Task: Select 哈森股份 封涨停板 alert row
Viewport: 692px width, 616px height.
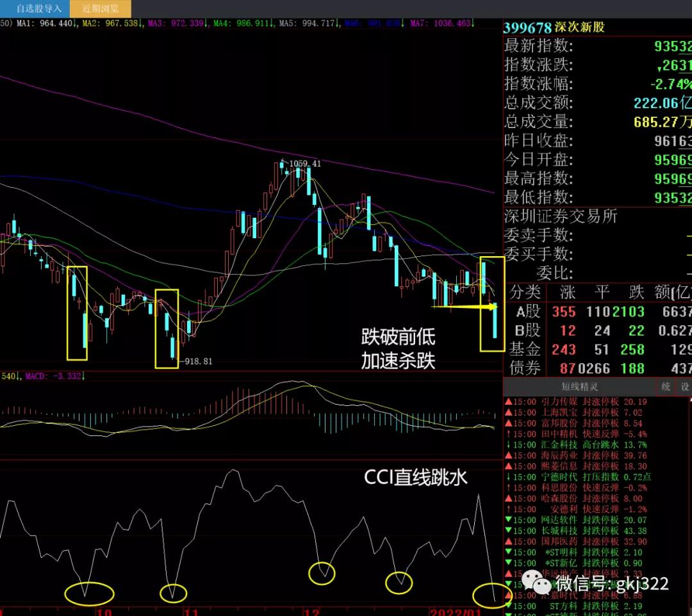Action: click(x=573, y=499)
